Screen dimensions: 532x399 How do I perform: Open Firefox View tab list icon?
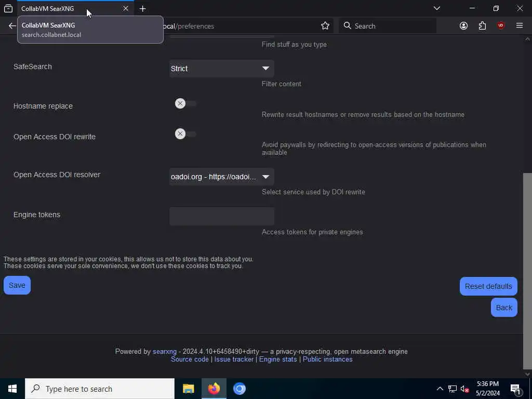8,8
